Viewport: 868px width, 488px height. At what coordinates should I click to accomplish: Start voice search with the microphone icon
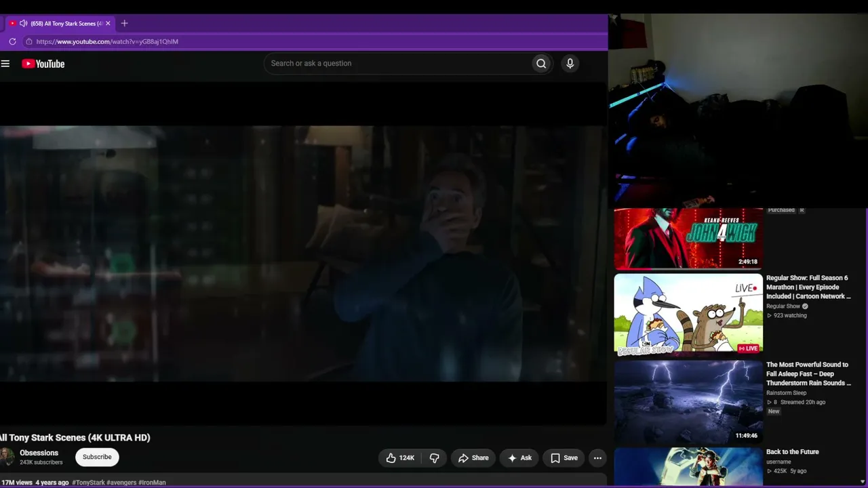[x=570, y=64]
